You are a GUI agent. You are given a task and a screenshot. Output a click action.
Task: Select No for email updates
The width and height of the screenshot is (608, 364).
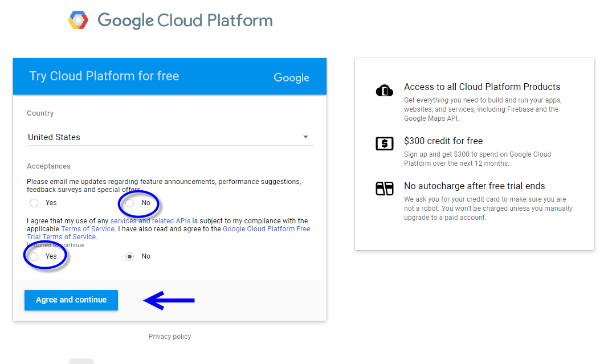click(130, 203)
